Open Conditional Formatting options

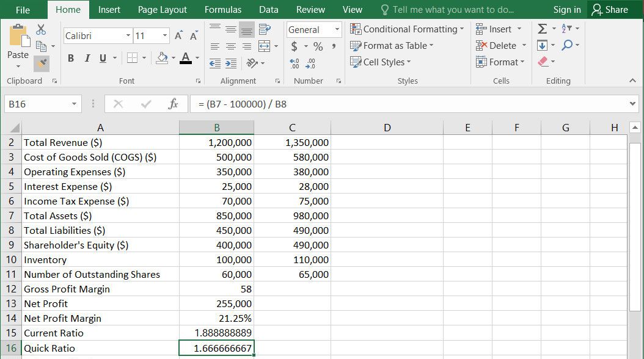point(407,29)
